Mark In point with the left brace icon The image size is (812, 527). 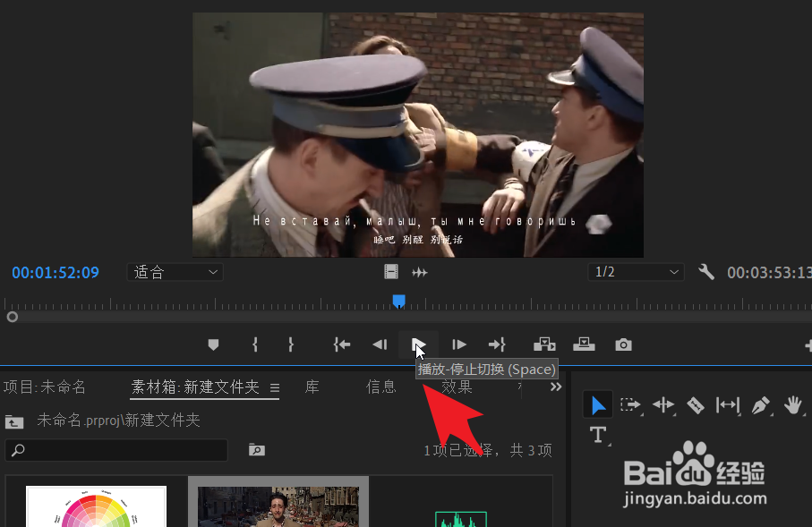[255, 344]
